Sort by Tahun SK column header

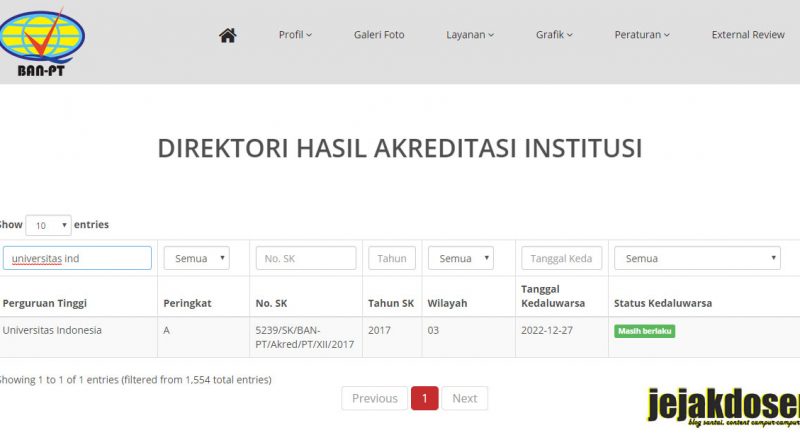391,303
